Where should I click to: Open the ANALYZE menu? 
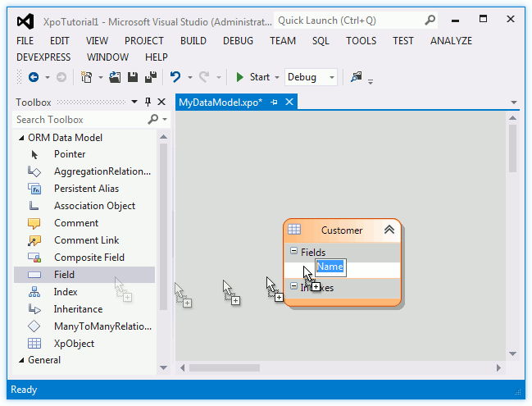pyautogui.click(x=451, y=41)
